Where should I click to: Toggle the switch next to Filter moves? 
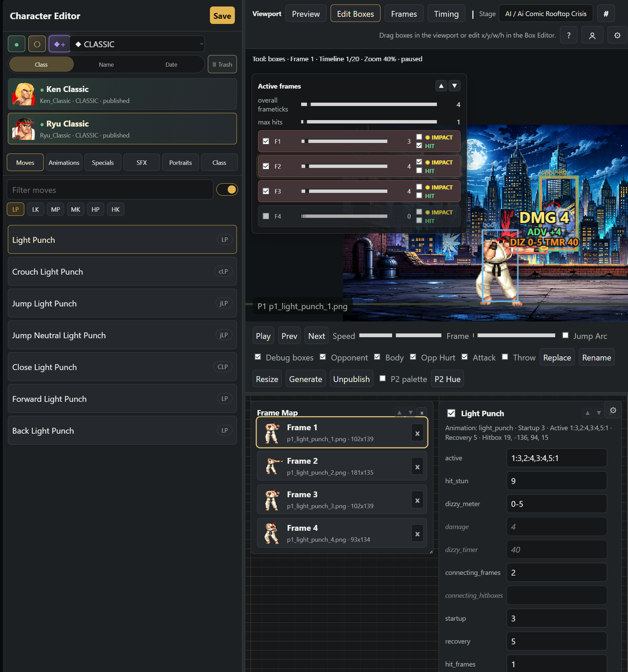click(x=227, y=189)
